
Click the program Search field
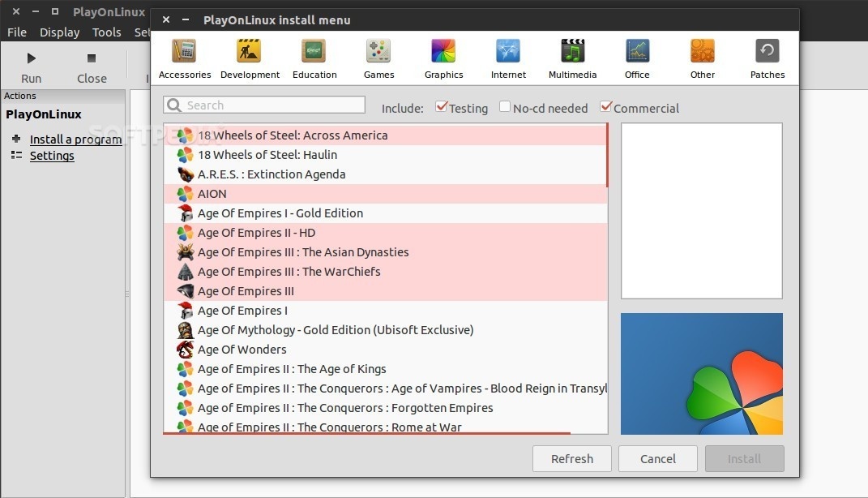pyautogui.click(x=264, y=105)
